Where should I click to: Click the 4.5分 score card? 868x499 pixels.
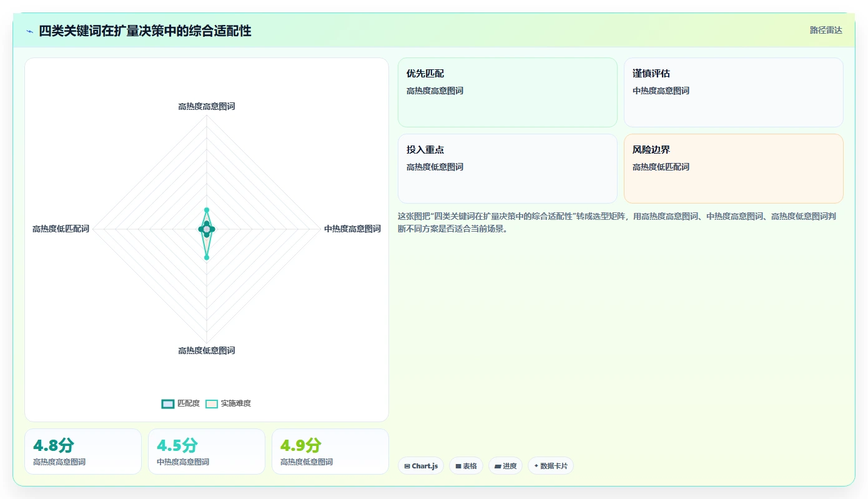coord(207,452)
